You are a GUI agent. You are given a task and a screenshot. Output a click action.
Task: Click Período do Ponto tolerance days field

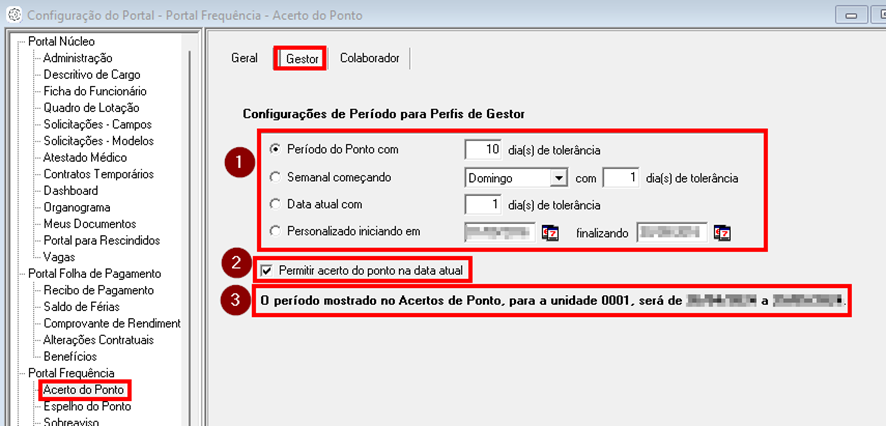(x=484, y=150)
